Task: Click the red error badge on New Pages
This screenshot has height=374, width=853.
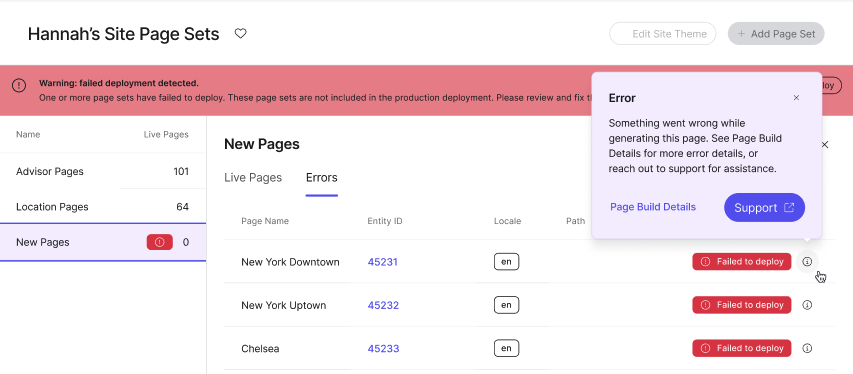Action: coord(160,242)
